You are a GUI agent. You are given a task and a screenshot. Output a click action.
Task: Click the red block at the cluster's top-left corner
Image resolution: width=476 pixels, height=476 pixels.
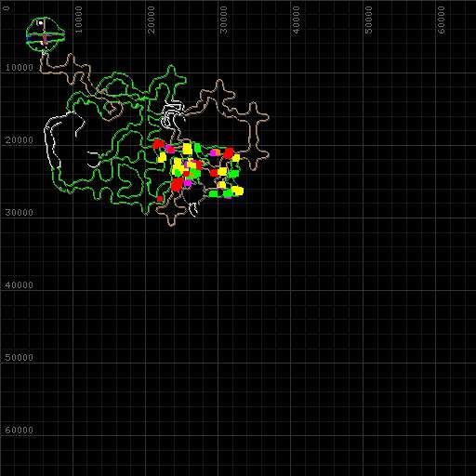[158, 144]
